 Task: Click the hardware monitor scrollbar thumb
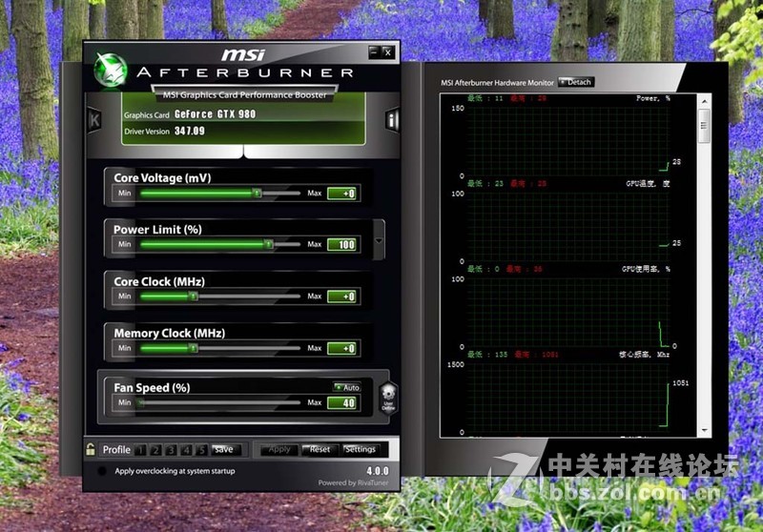pos(704,126)
